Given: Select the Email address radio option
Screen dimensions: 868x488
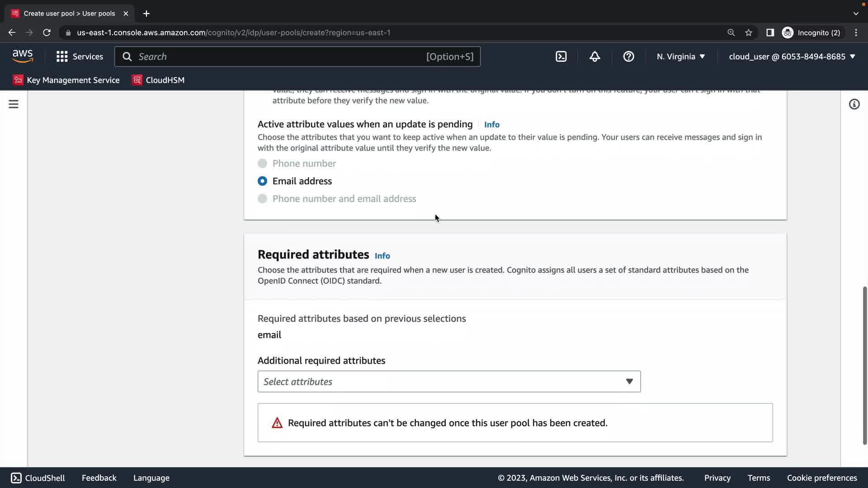Looking at the screenshot, I should 262,181.
